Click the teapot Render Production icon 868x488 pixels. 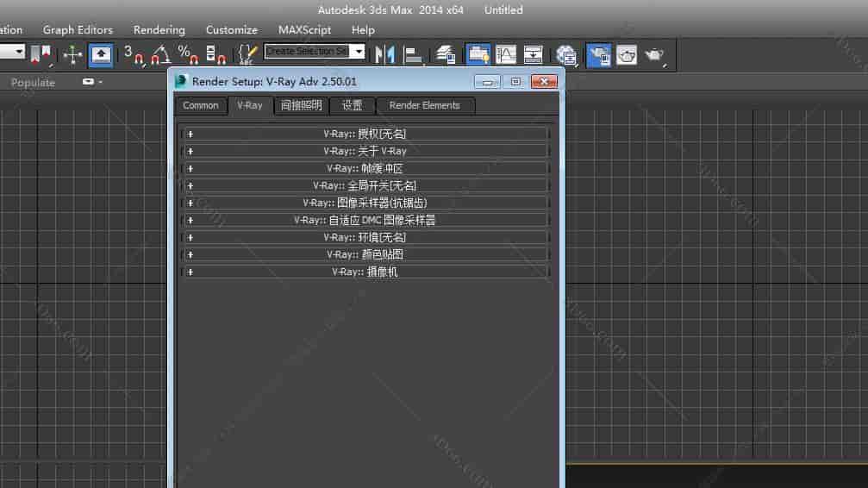[x=654, y=55]
